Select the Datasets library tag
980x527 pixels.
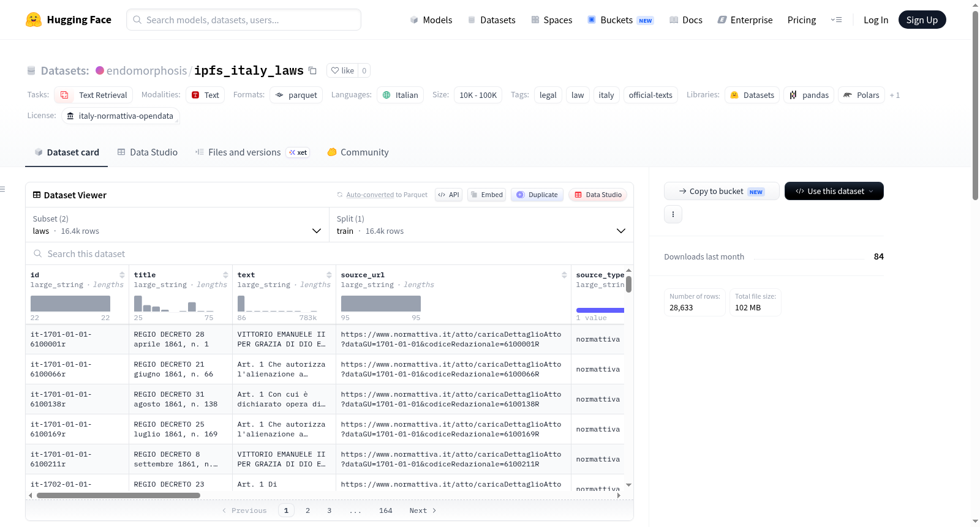point(752,95)
